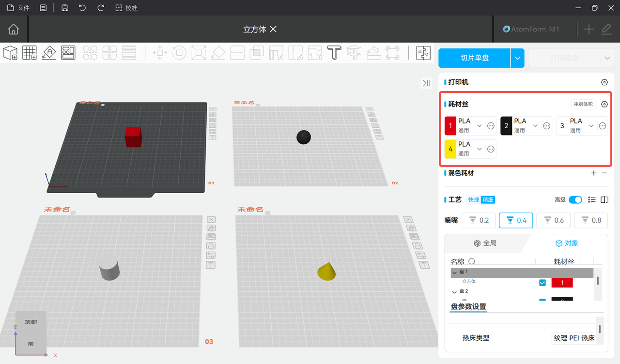Click the compare presets icon
Viewport: 620px width, 364px height.
coord(604,200)
